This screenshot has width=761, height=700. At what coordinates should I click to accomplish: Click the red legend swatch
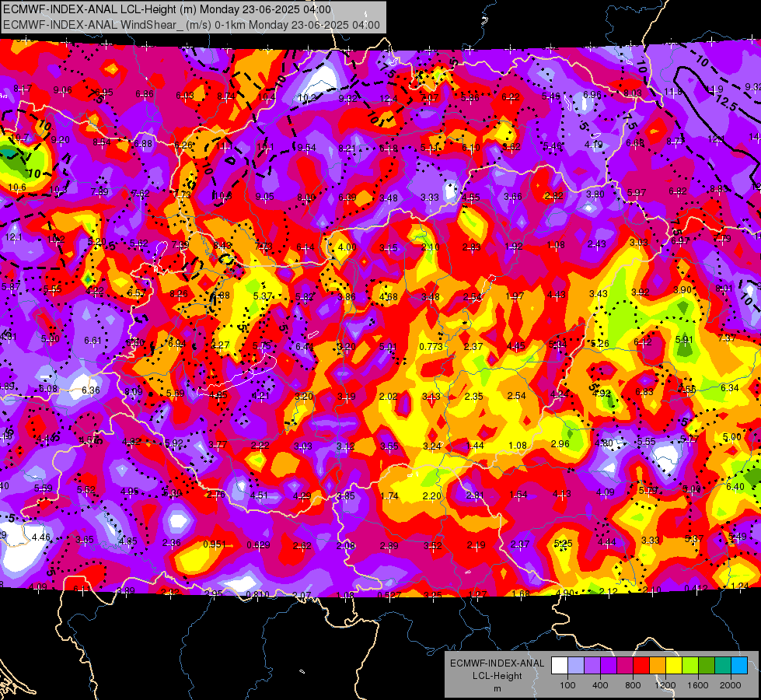click(641, 666)
